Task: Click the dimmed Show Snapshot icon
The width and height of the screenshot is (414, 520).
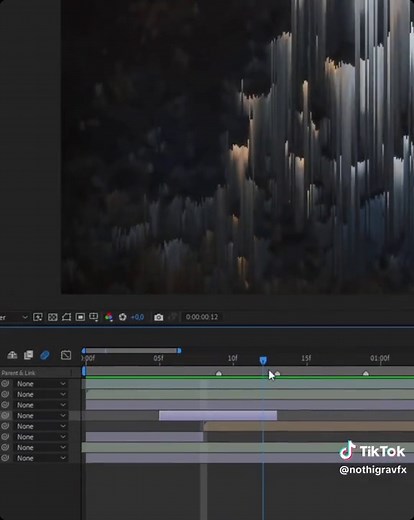Action: tap(172, 317)
